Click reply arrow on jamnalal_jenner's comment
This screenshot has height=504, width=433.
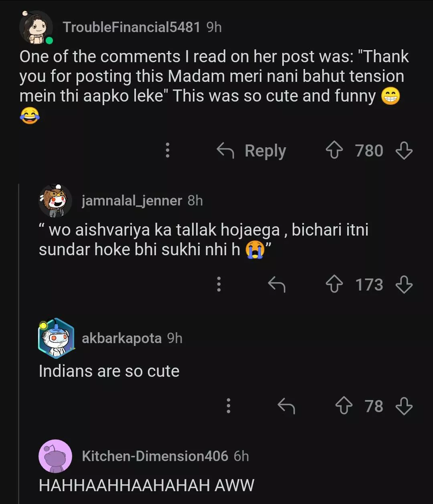click(x=276, y=285)
